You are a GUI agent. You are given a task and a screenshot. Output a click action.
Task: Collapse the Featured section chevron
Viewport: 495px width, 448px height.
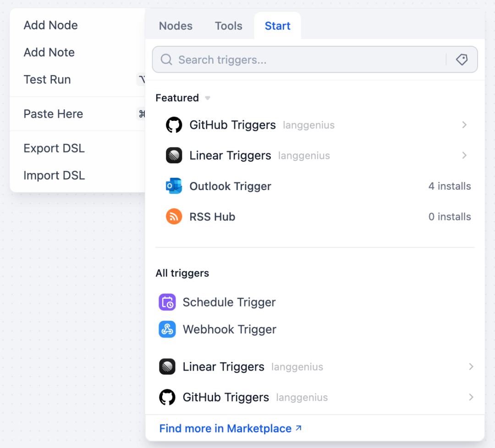click(207, 98)
